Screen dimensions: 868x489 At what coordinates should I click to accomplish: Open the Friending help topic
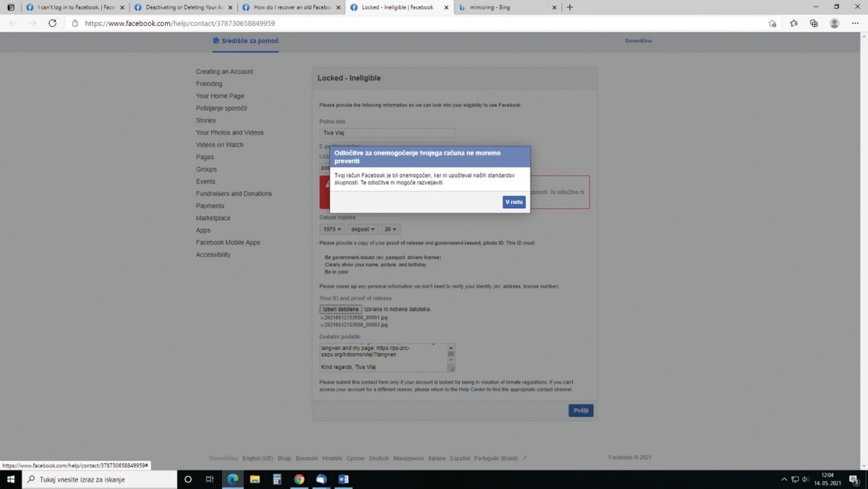click(209, 84)
